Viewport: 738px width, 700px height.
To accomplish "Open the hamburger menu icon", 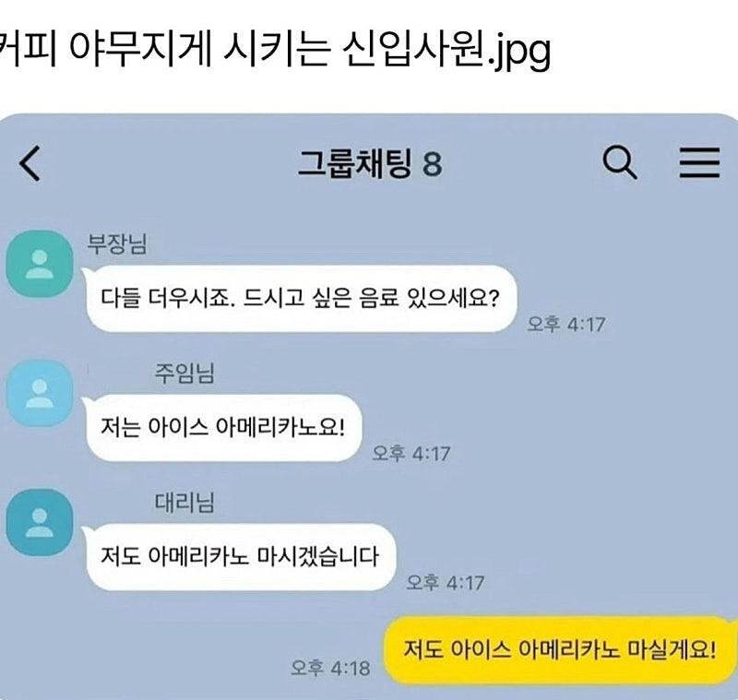I will click(x=699, y=162).
